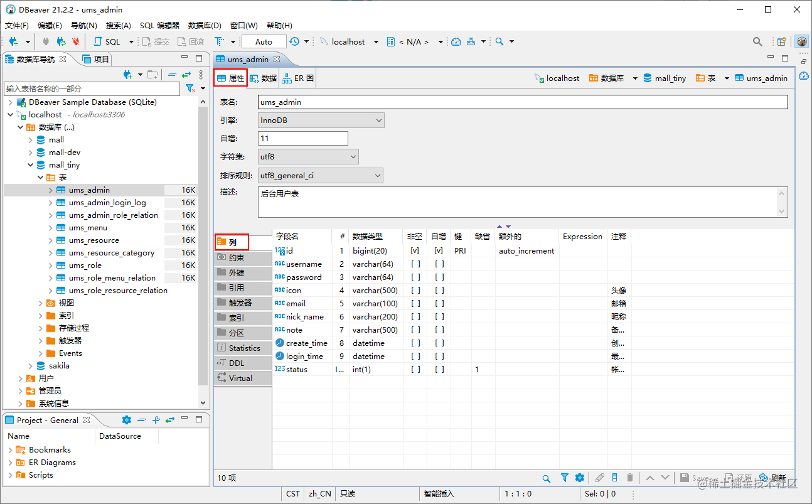Open the 引擎 InnoDB engine dropdown
Image resolution: width=812 pixels, height=504 pixels.
(x=321, y=121)
